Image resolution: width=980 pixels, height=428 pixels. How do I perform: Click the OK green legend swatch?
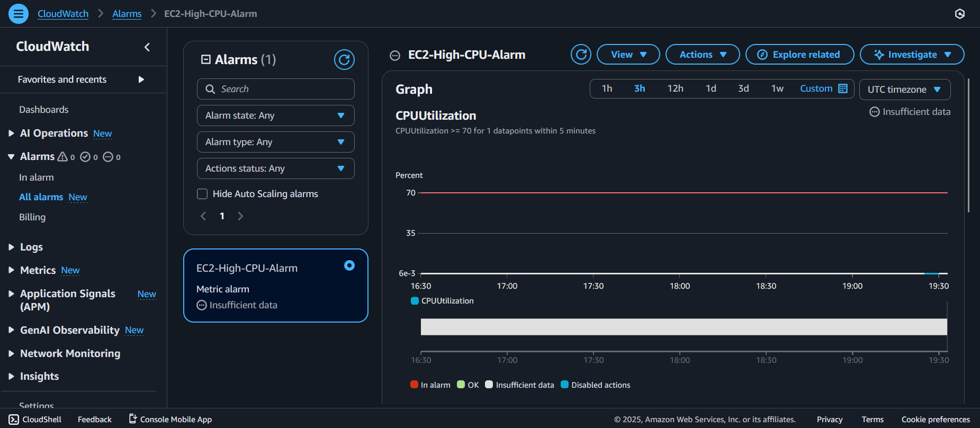[461, 385]
